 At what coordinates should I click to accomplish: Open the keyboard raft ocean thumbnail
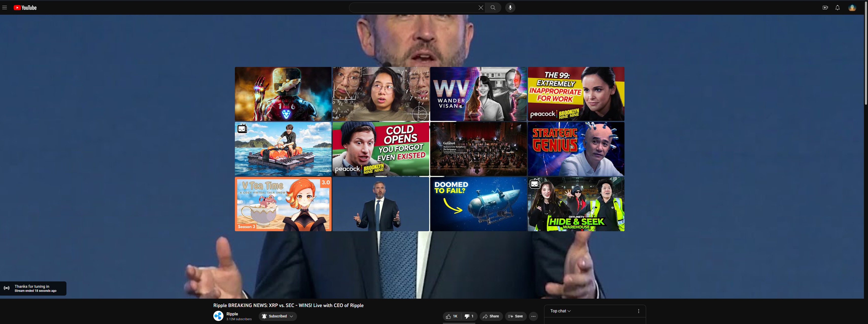(283, 149)
